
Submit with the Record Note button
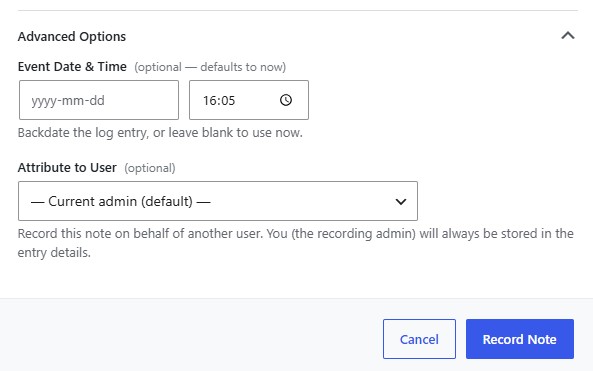coord(520,339)
